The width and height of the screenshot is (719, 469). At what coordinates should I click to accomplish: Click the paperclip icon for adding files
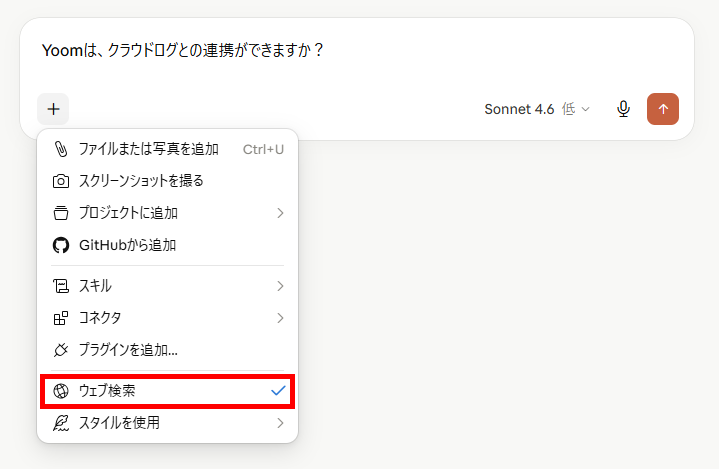[x=61, y=149]
